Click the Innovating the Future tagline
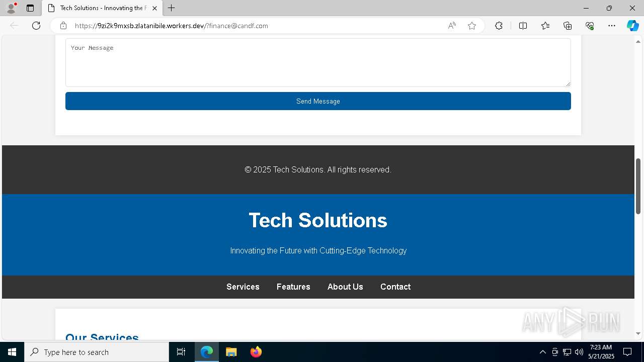The width and height of the screenshot is (644, 362). (x=318, y=250)
